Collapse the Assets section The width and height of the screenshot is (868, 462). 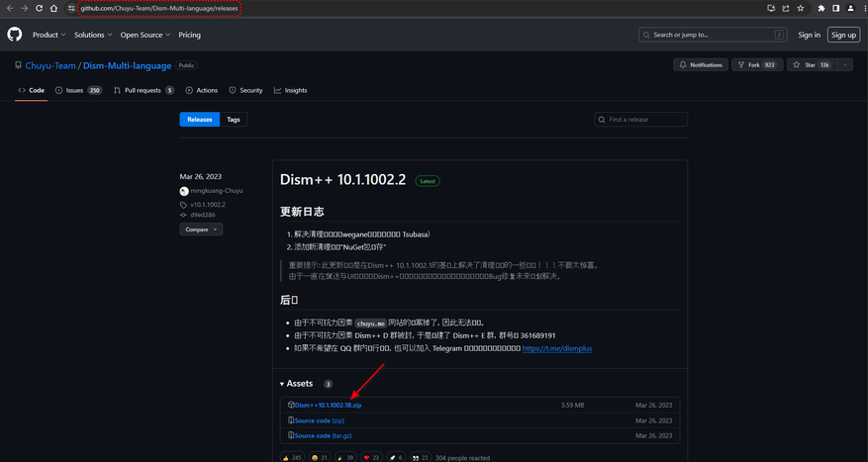point(297,384)
